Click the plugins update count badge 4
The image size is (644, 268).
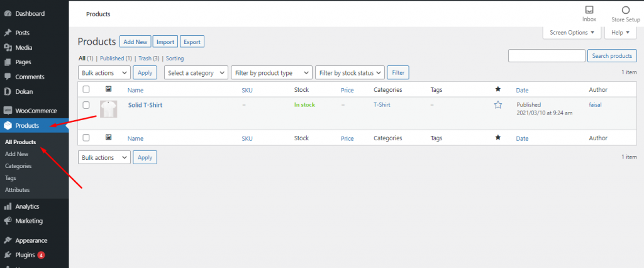click(x=41, y=255)
